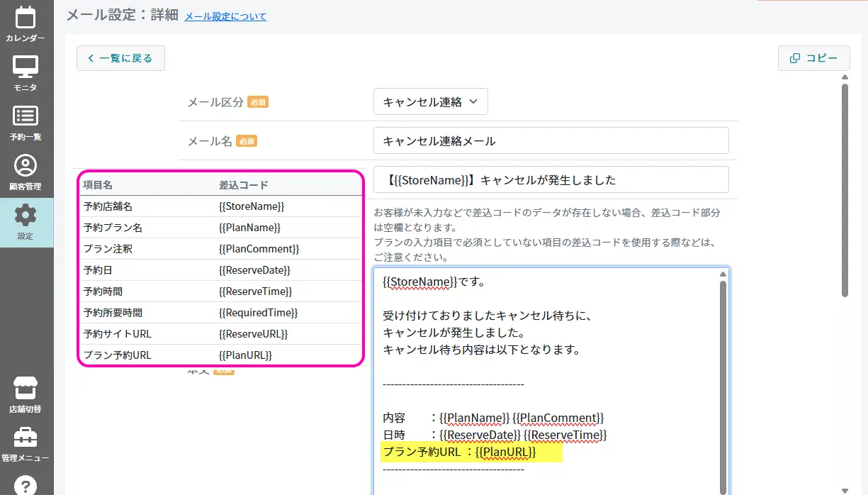Open the メール設定について help link
868x495 pixels.
coord(225,16)
